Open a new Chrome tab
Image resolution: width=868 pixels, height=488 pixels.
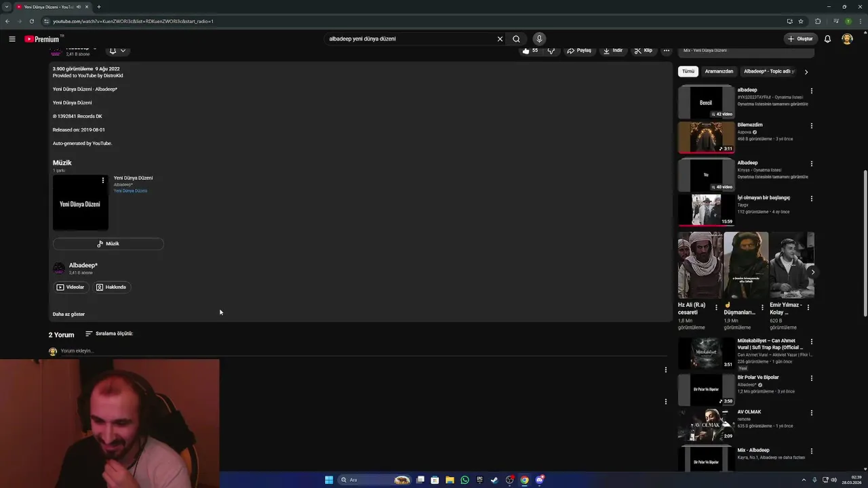[98, 7]
